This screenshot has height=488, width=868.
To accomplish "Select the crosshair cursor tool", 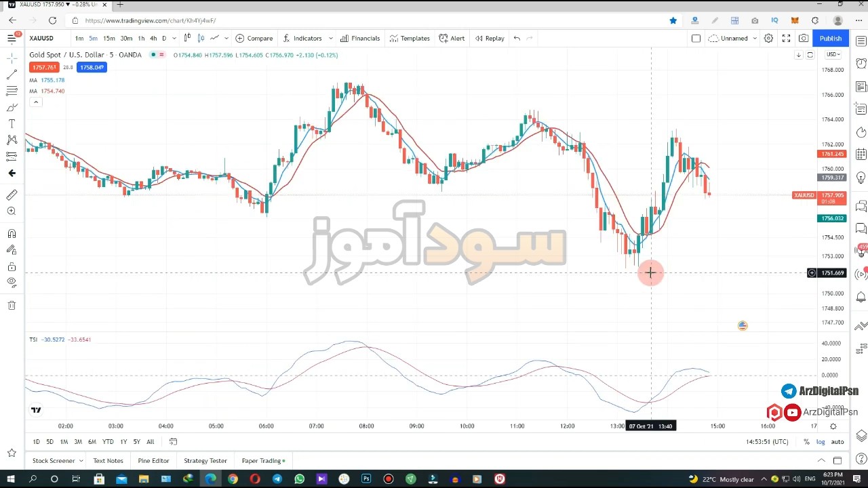I will click(12, 58).
